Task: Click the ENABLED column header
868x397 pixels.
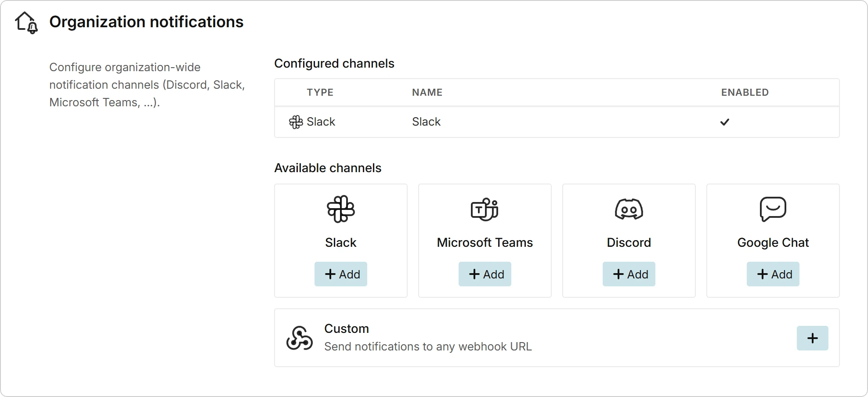Action: (745, 92)
